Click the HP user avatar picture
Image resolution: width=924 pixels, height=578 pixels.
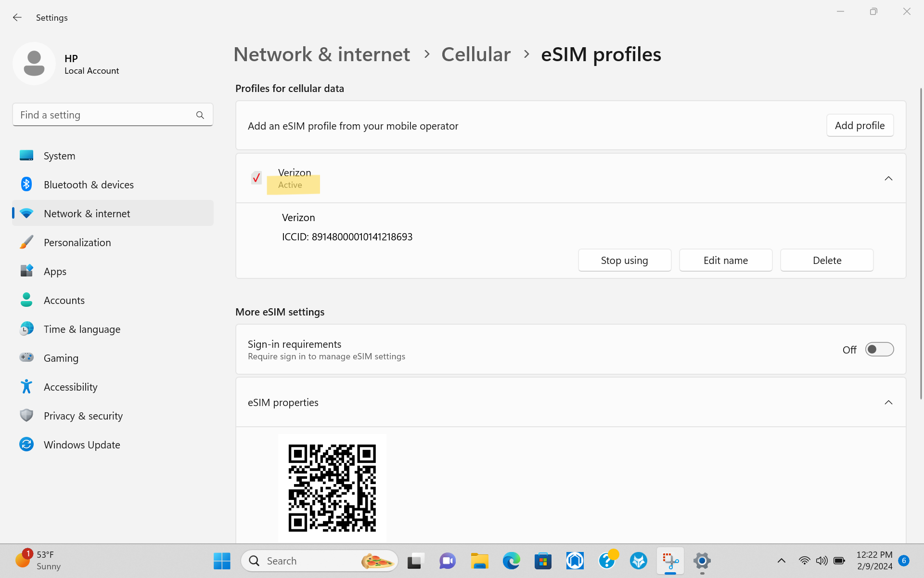(34, 64)
